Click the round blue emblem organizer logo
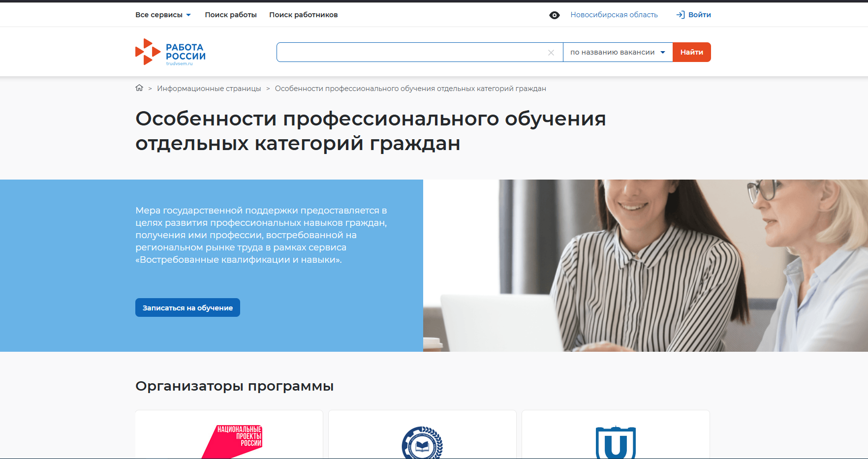Screen dimensions: 868x459 422,443
